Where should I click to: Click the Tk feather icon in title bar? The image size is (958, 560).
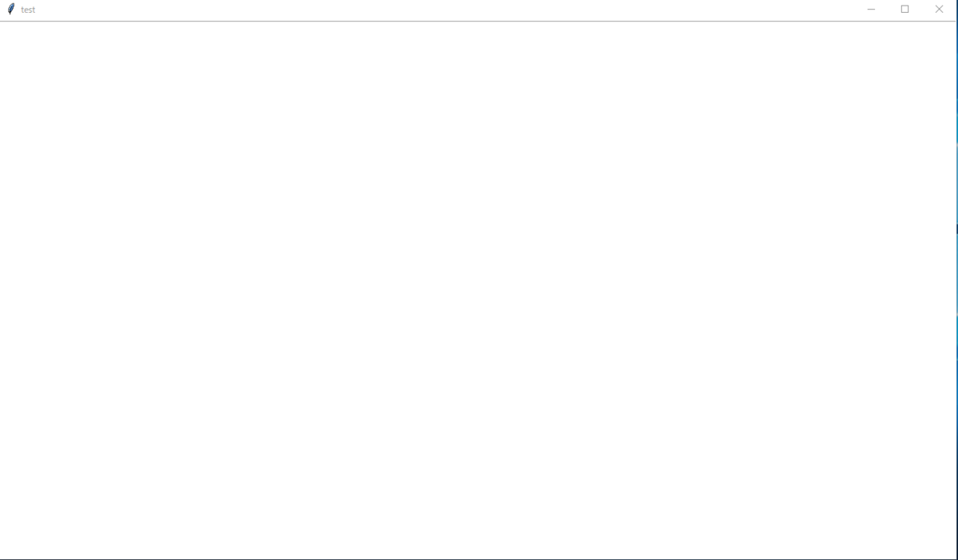pos(10,10)
